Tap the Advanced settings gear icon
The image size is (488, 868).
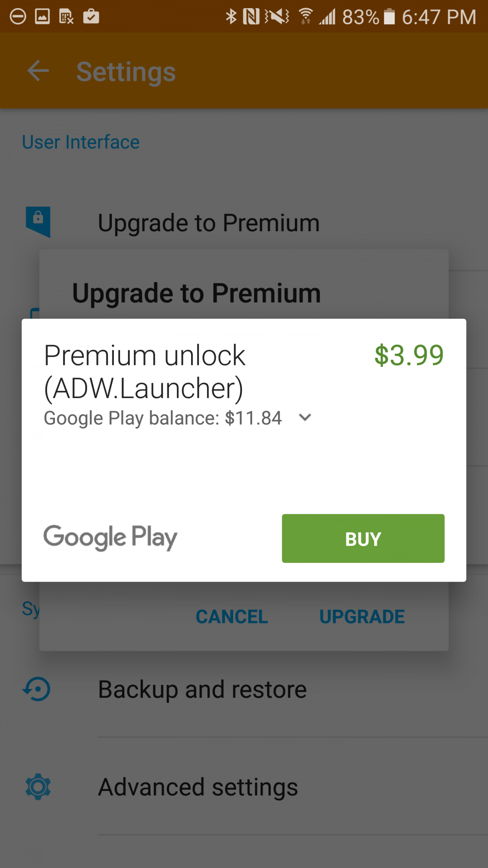(38, 787)
